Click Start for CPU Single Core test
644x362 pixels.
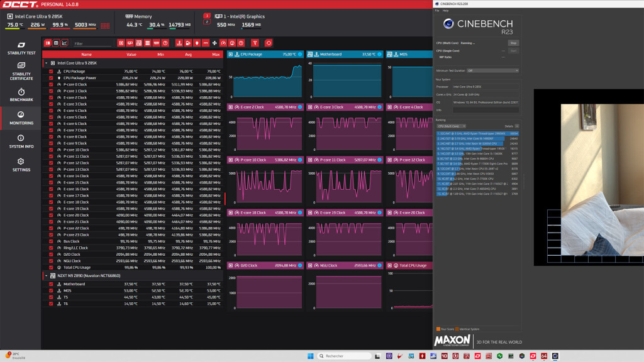(x=513, y=50)
